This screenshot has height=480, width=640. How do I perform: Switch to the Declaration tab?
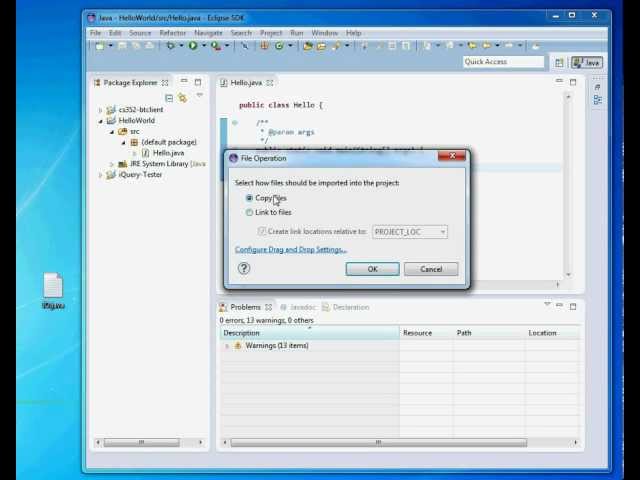pos(346,307)
